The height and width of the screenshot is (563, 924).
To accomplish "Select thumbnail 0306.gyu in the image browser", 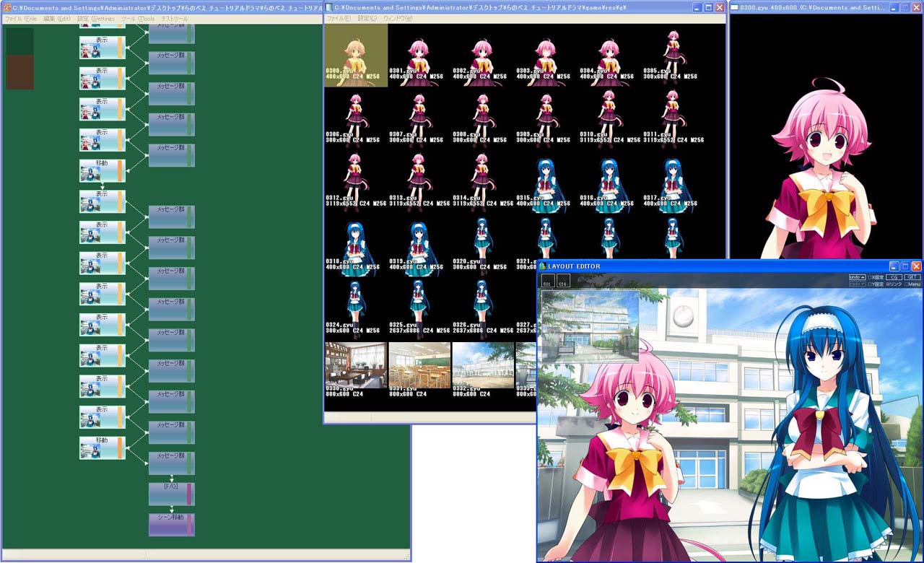I will pos(355,118).
